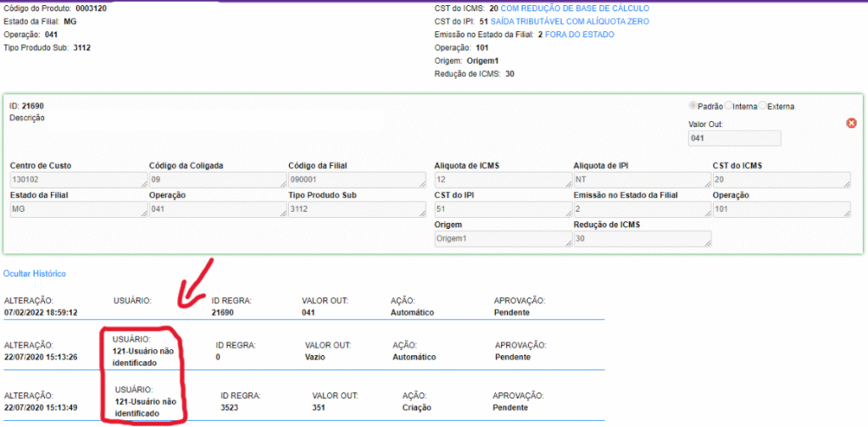Focus the Valor Out input field

[734, 139]
